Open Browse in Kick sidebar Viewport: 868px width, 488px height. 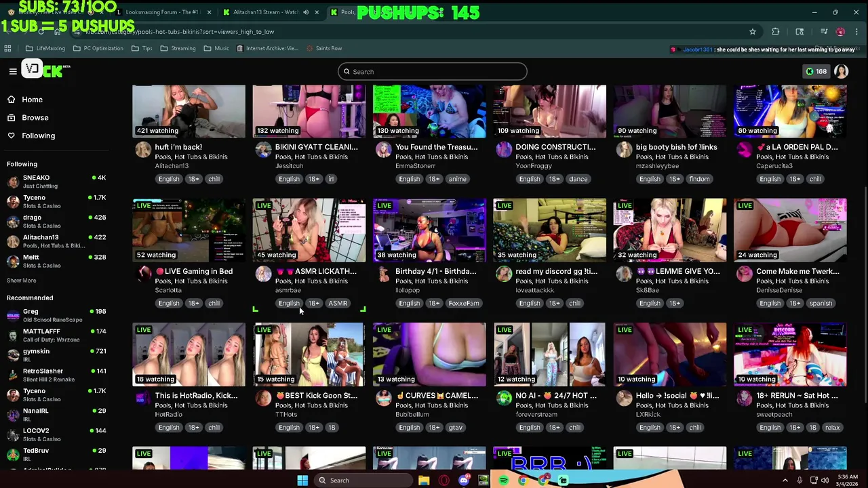(x=35, y=118)
